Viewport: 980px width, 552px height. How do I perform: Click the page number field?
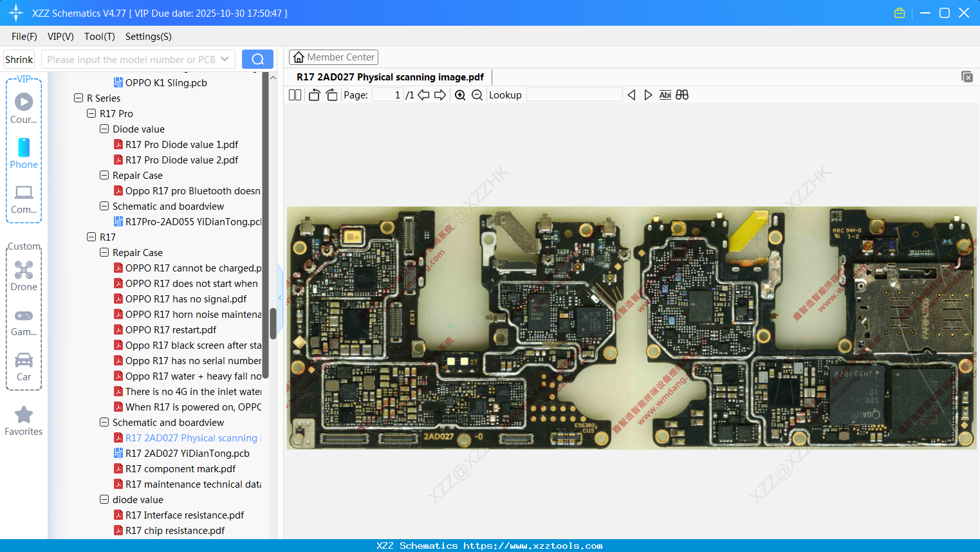point(388,95)
